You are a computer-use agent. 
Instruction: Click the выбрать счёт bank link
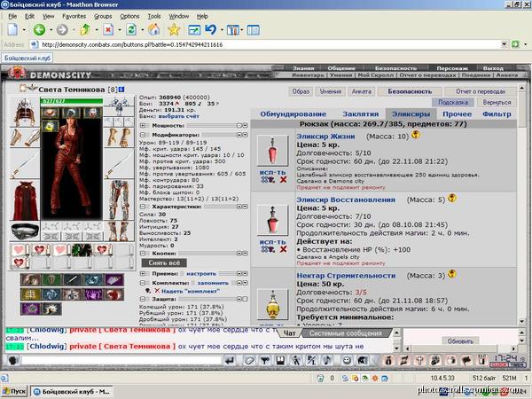click(178, 116)
